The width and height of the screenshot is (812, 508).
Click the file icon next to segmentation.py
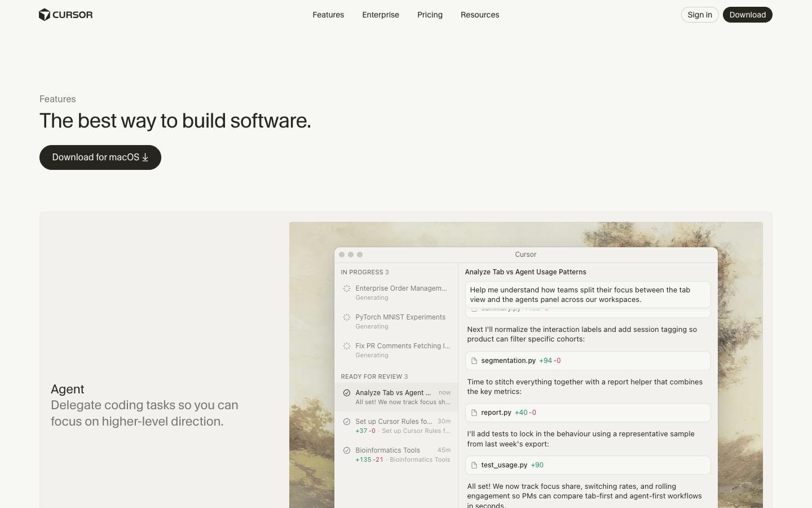pyautogui.click(x=474, y=361)
